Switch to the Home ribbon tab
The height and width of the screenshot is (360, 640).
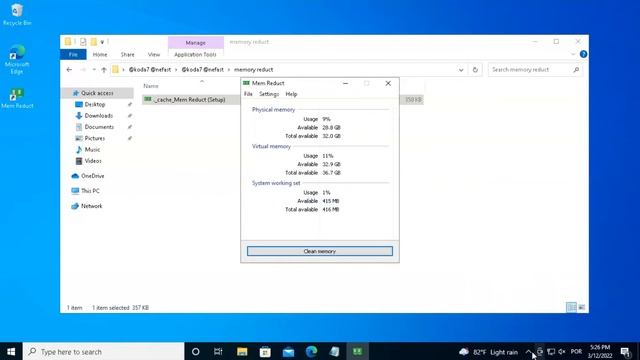[x=100, y=54]
